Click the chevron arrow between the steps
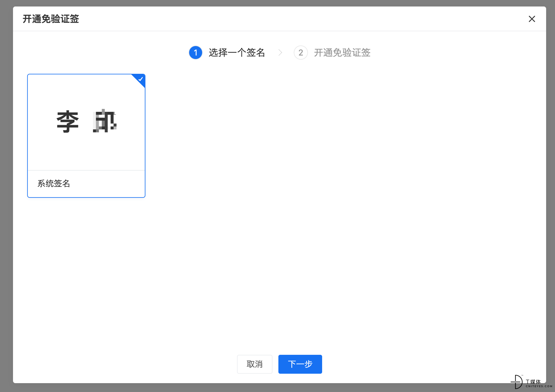The height and width of the screenshot is (392, 555). pyautogui.click(x=280, y=53)
